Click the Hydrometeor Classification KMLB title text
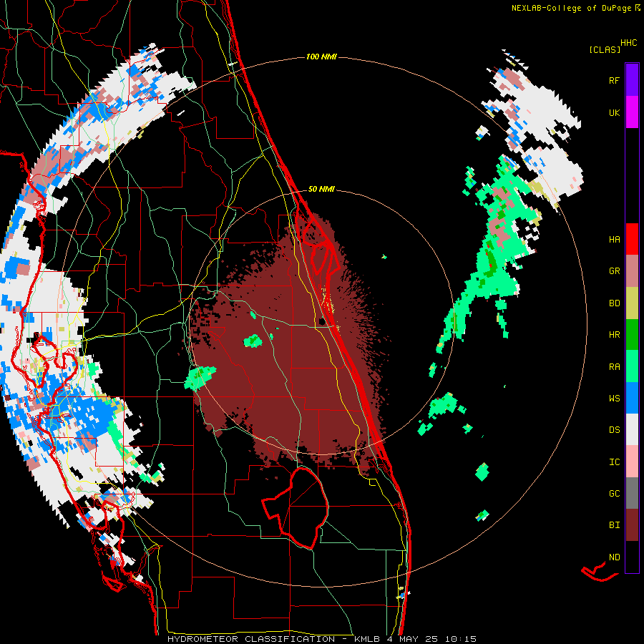 tap(321, 639)
